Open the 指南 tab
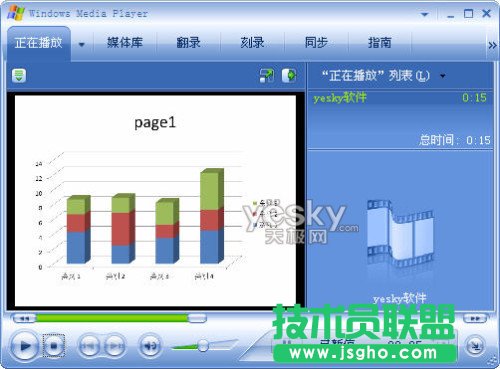500x369 pixels. 380,43
